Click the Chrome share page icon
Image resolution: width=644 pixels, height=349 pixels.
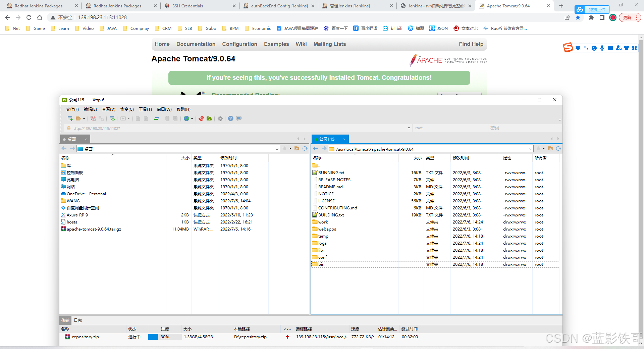(567, 17)
